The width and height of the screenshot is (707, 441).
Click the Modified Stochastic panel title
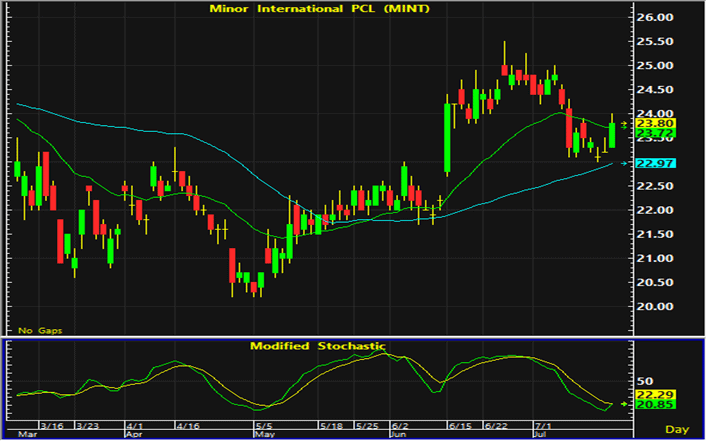(x=318, y=346)
